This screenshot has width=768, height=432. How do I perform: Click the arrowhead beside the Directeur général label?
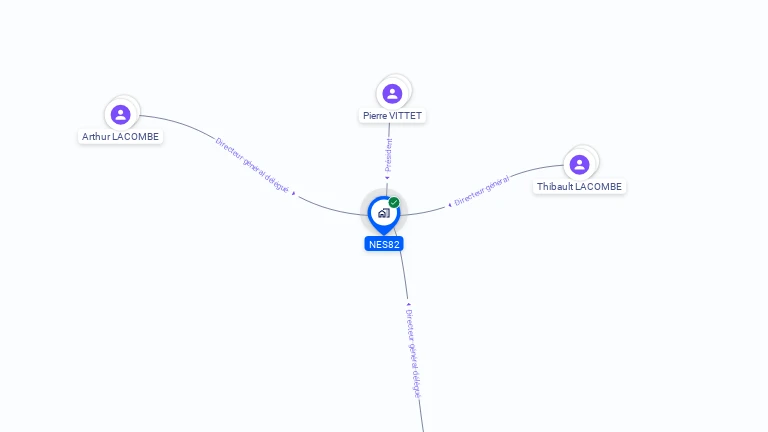(450, 205)
